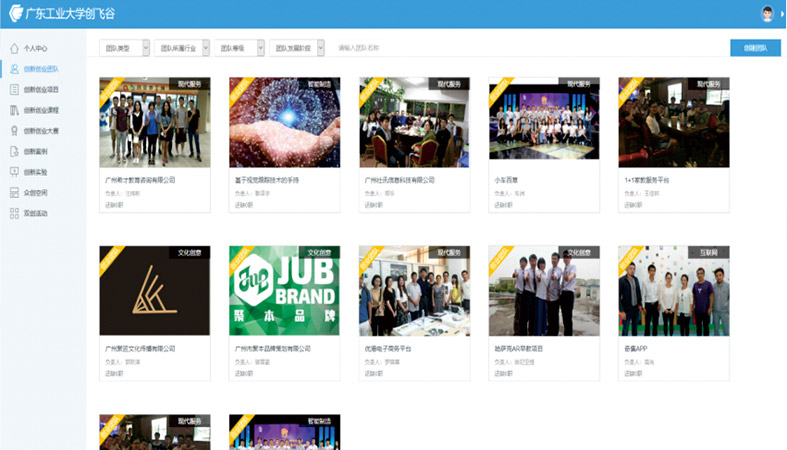Image resolution: width=787 pixels, height=450 pixels.
Task: Open the partly visible restaurant photo in bottom row
Action: coord(155,432)
